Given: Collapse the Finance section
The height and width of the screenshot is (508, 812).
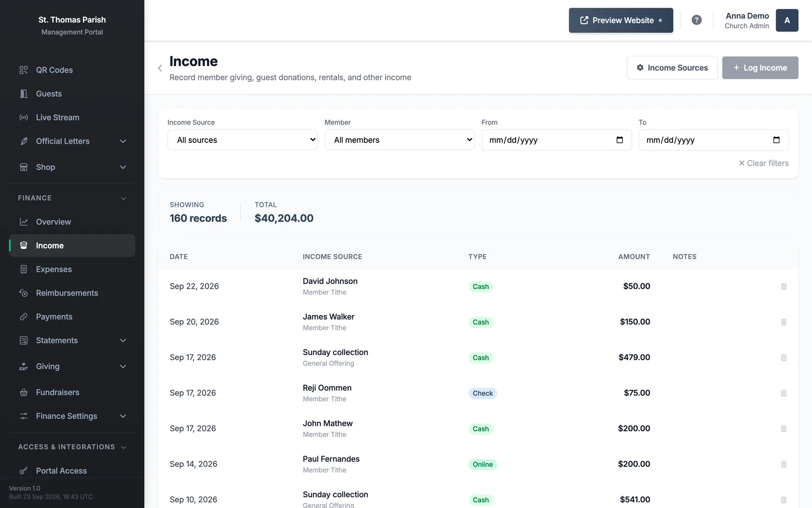Looking at the screenshot, I should [123, 198].
